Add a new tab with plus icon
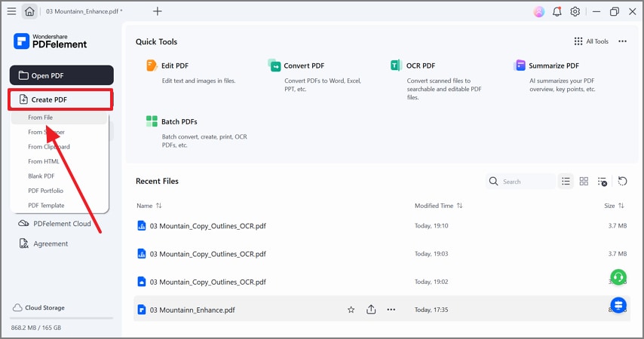The height and width of the screenshot is (339, 644). pyautogui.click(x=158, y=11)
